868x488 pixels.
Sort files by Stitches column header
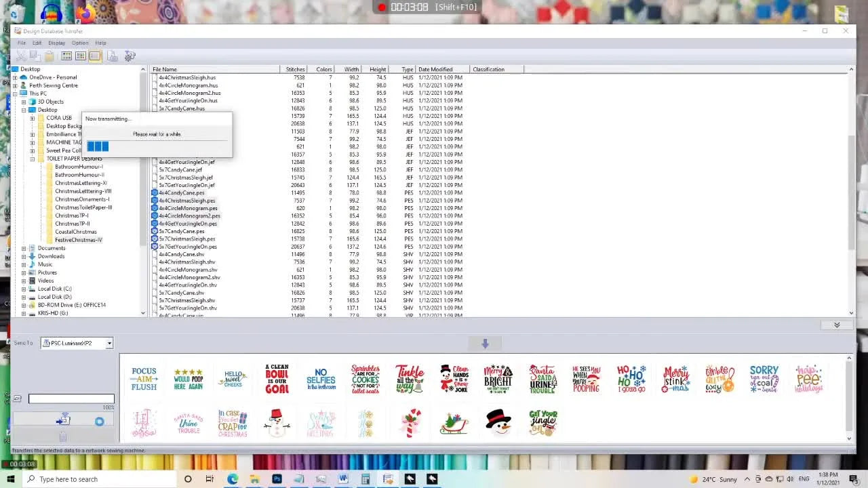point(295,69)
